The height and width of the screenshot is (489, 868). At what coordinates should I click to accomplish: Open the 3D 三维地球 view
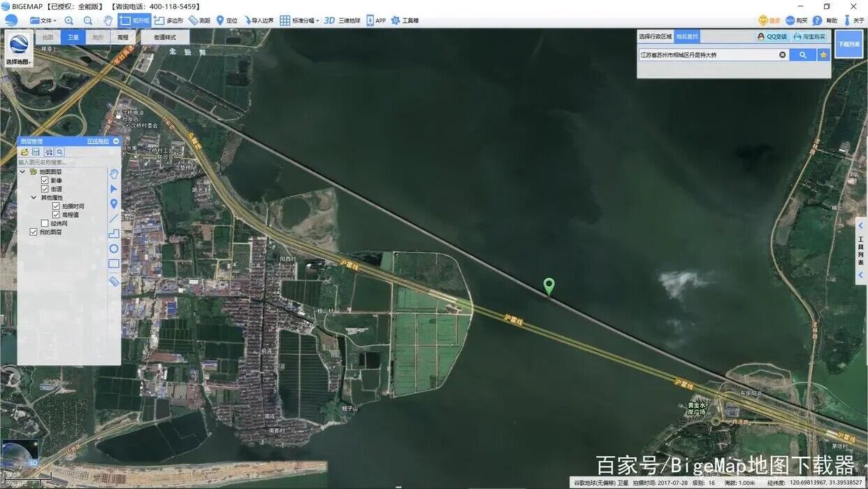tap(341, 20)
